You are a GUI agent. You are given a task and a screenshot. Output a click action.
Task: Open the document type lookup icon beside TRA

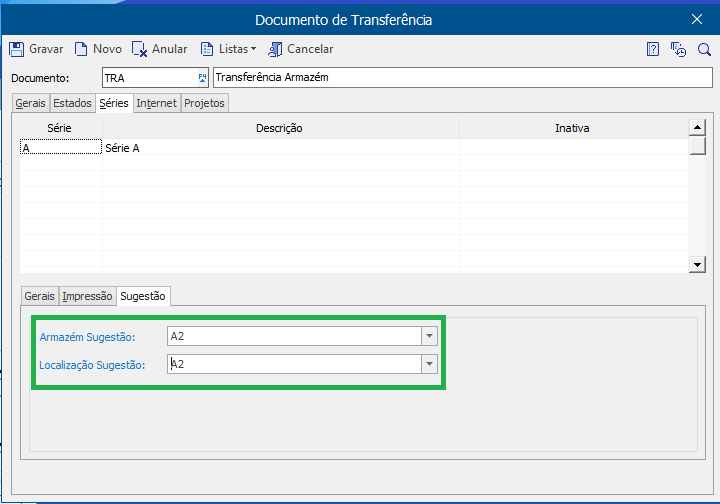click(202, 77)
